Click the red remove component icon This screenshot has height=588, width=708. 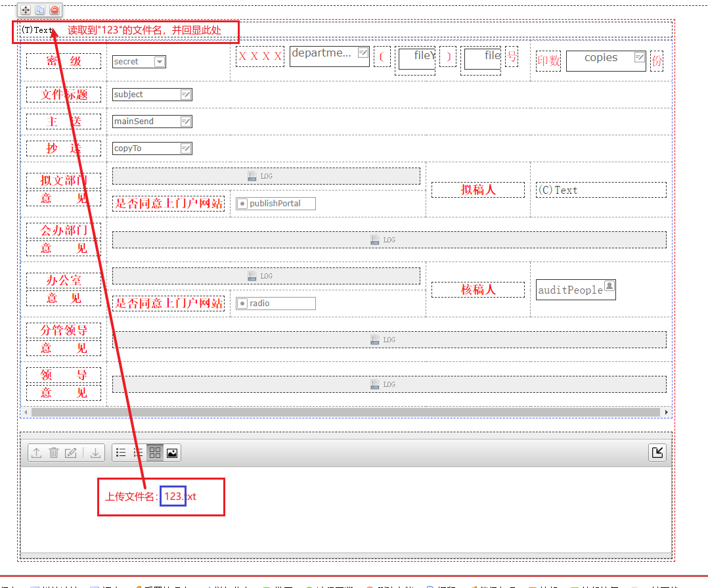(55, 10)
